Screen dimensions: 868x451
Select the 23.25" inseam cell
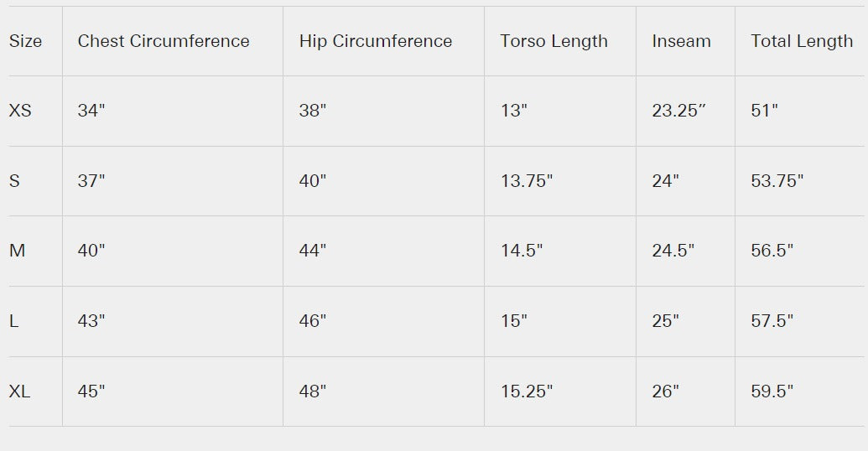679,111
